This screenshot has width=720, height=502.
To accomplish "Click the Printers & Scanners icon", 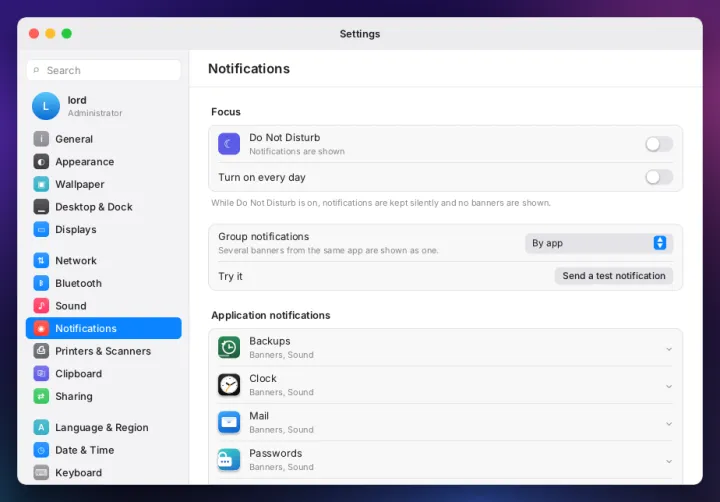I will tap(41, 351).
